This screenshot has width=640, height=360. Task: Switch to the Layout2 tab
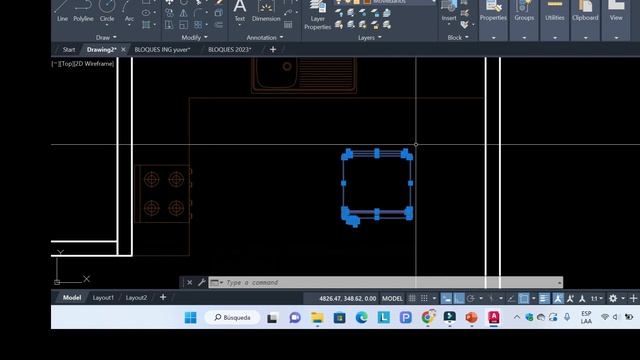[x=136, y=298]
